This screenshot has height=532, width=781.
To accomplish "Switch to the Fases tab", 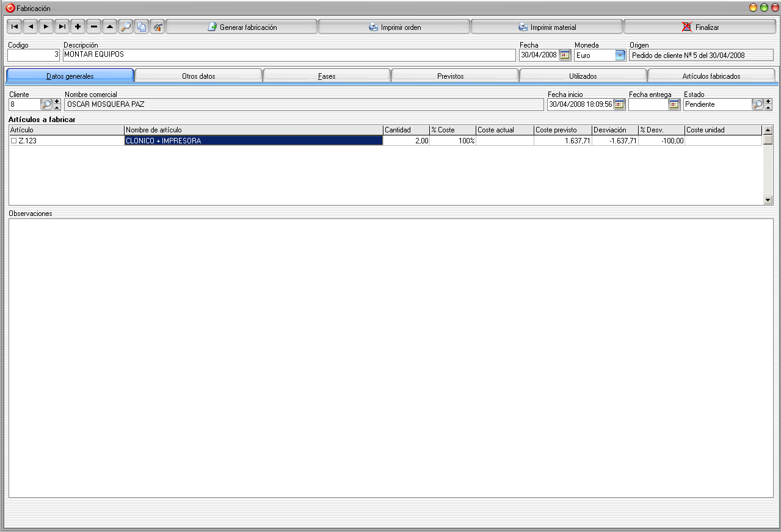I will pyautogui.click(x=326, y=76).
